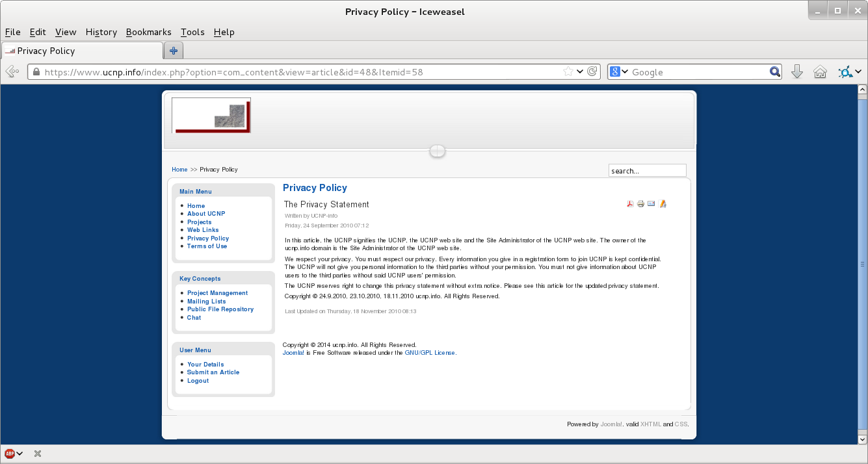Click the pencil edit icon for the article
Viewport: 868px width, 464px height.
tap(663, 204)
